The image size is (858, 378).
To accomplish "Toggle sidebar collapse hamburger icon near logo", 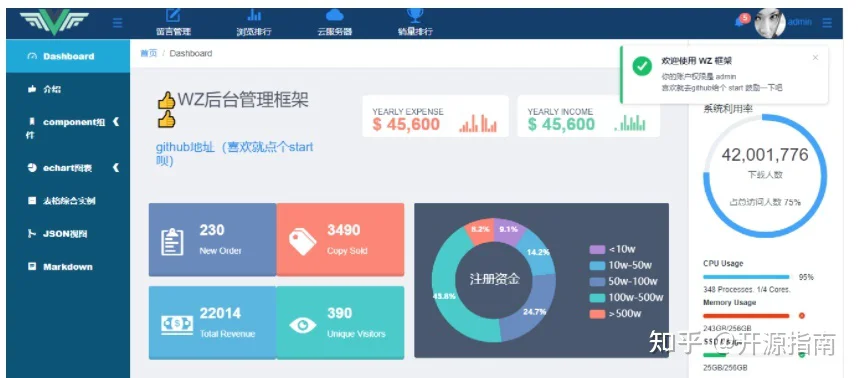I will point(117,23).
